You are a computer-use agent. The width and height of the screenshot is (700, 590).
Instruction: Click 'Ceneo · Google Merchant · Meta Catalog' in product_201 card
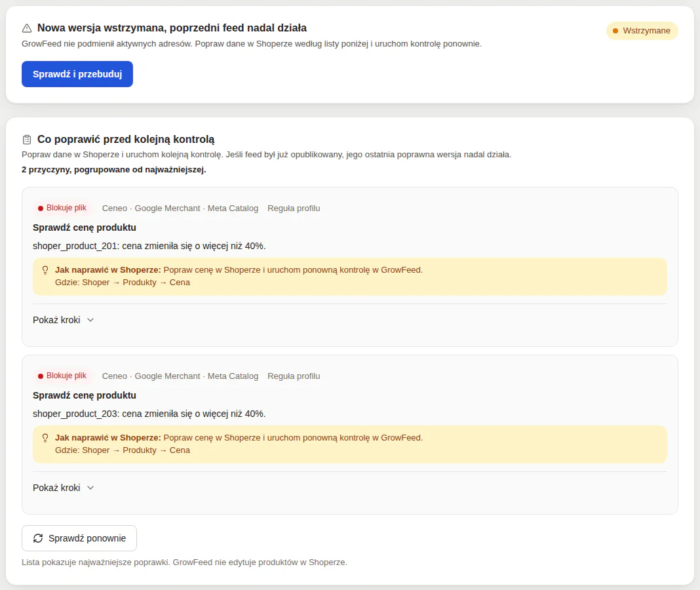180,208
